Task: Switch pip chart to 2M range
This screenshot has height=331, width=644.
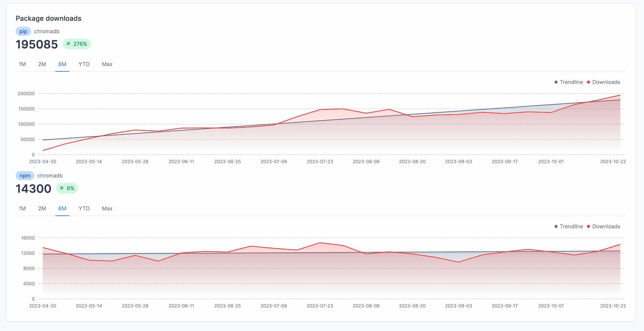Action: click(42, 64)
